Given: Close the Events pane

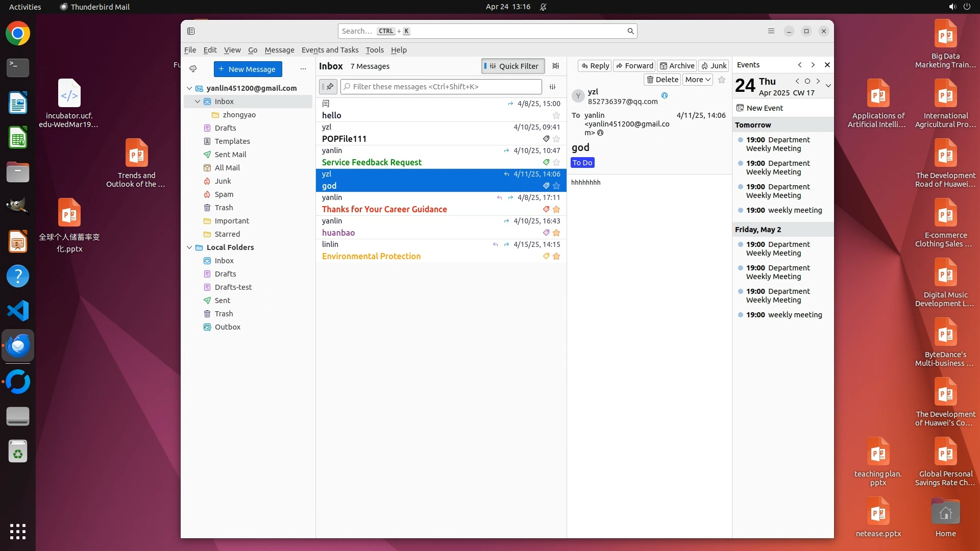Looking at the screenshot, I should pos(827,65).
